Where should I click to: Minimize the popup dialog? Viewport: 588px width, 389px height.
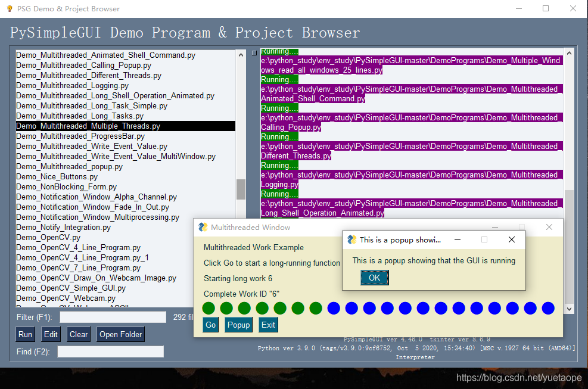click(x=458, y=239)
